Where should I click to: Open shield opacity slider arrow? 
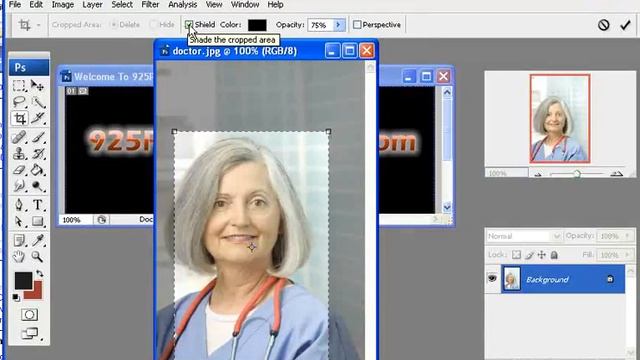pos(338,25)
